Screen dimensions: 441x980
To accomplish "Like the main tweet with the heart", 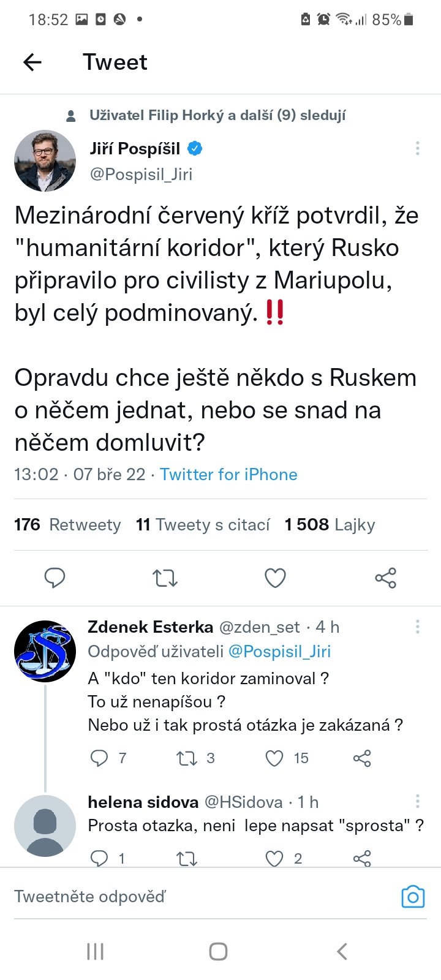I will pyautogui.click(x=275, y=578).
